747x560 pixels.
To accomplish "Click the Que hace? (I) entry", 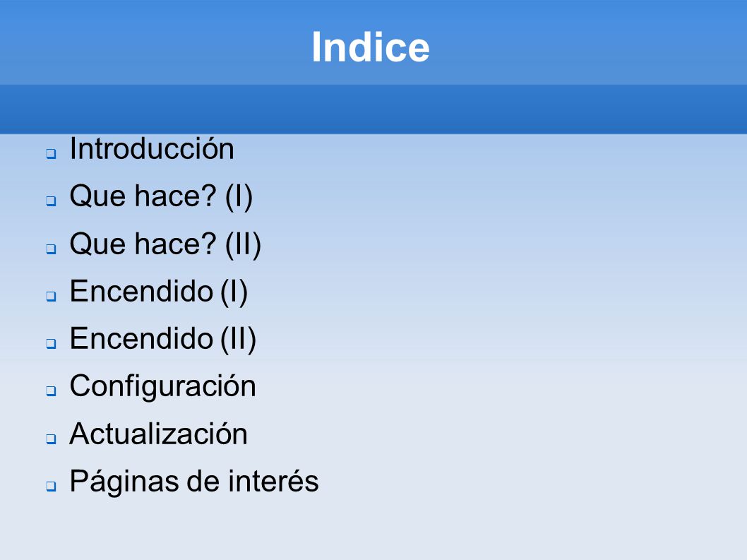I will tap(161, 196).
